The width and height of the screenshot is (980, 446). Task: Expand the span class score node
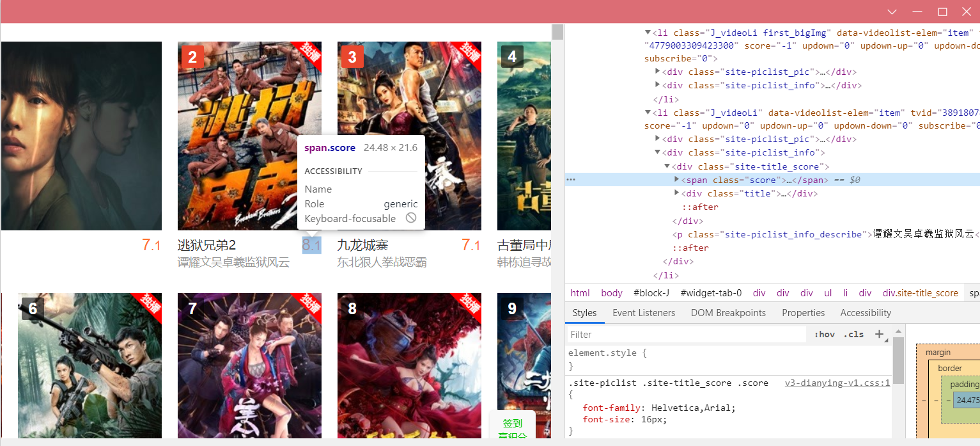coord(677,180)
